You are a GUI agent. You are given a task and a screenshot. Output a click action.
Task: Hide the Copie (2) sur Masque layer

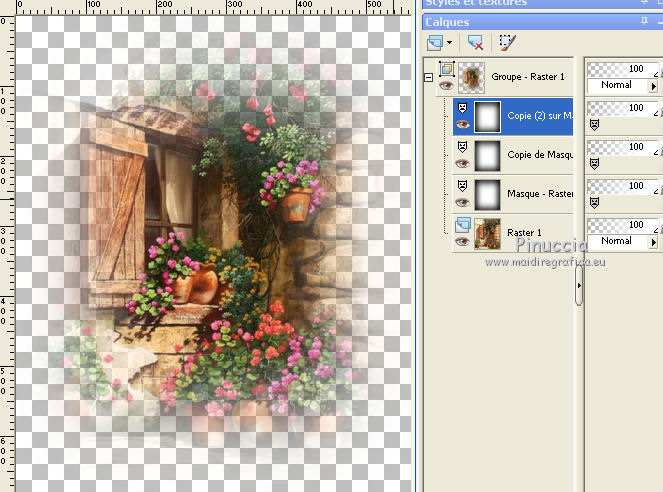pyautogui.click(x=462, y=124)
